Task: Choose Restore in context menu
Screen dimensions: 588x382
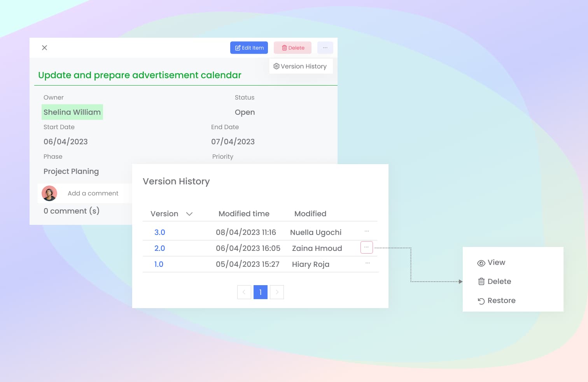Action: click(497, 301)
